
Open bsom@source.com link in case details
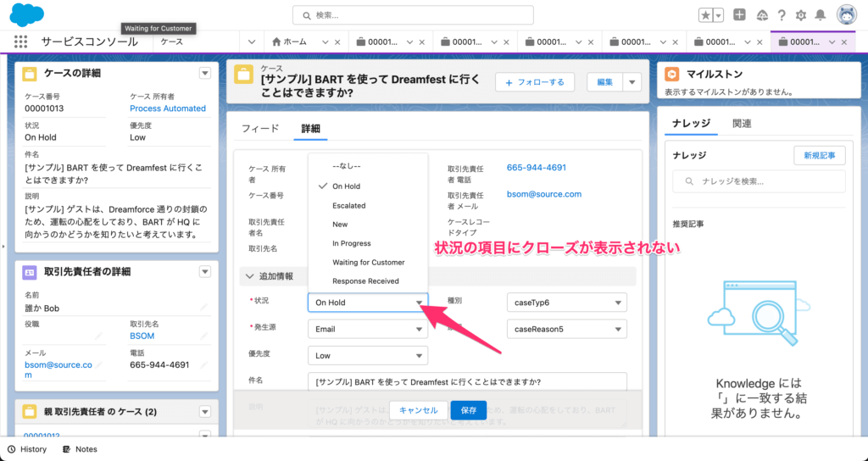(544, 194)
